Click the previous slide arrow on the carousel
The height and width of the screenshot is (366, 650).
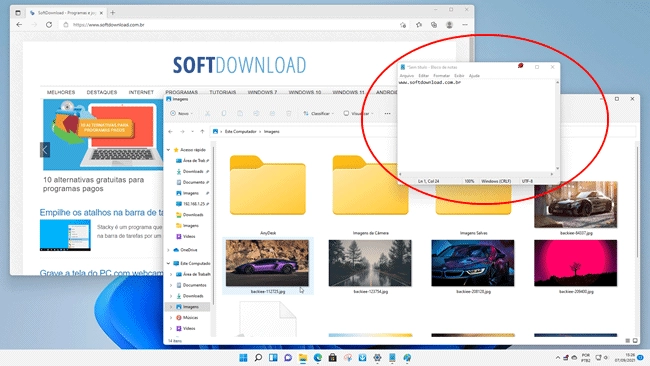click(x=45, y=150)
